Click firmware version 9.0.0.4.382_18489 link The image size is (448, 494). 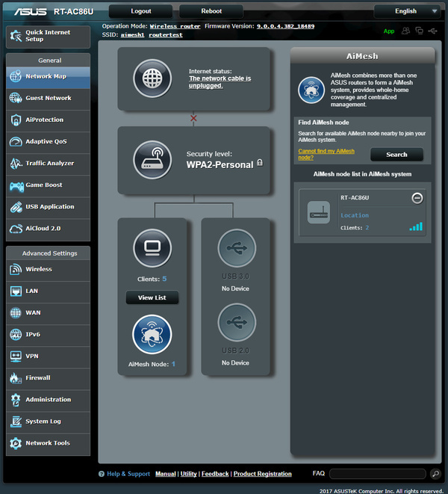[285, 26]
